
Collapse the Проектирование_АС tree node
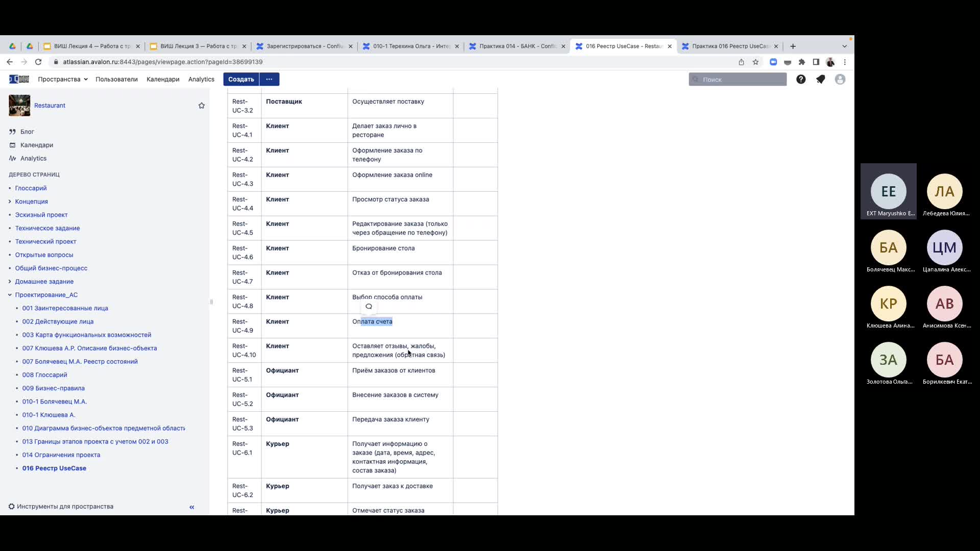[10, 295]
